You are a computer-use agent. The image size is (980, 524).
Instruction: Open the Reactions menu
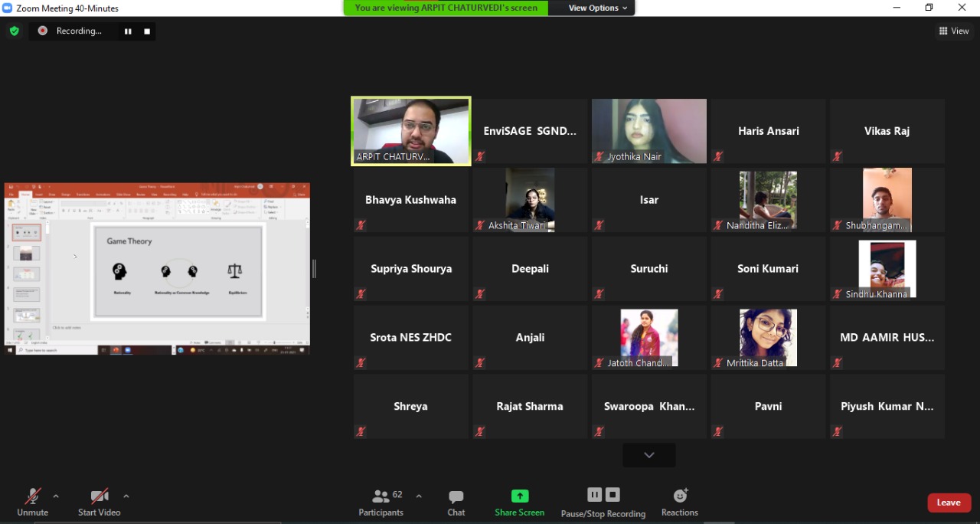click(680, 502)
